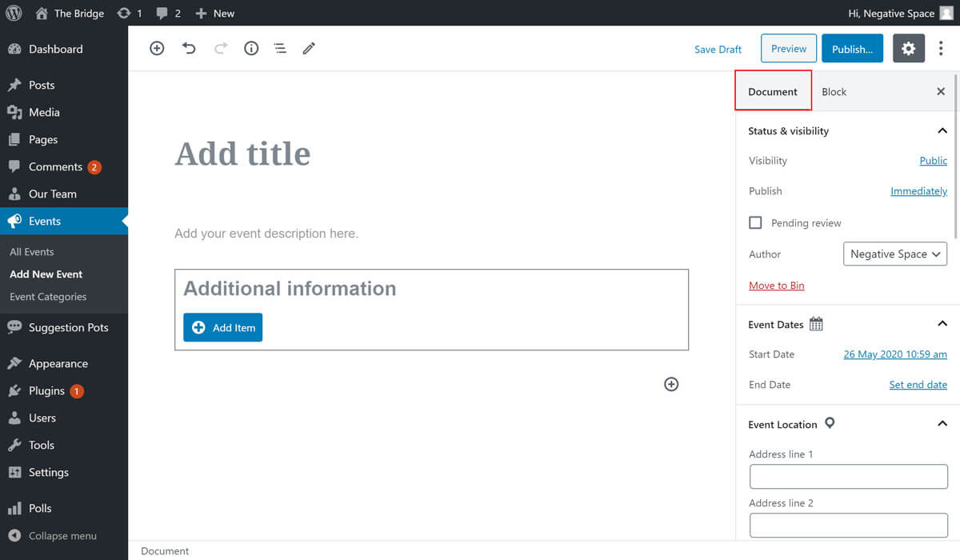Click the Save Draft link
960x560 pixels.
coord(718,50)
